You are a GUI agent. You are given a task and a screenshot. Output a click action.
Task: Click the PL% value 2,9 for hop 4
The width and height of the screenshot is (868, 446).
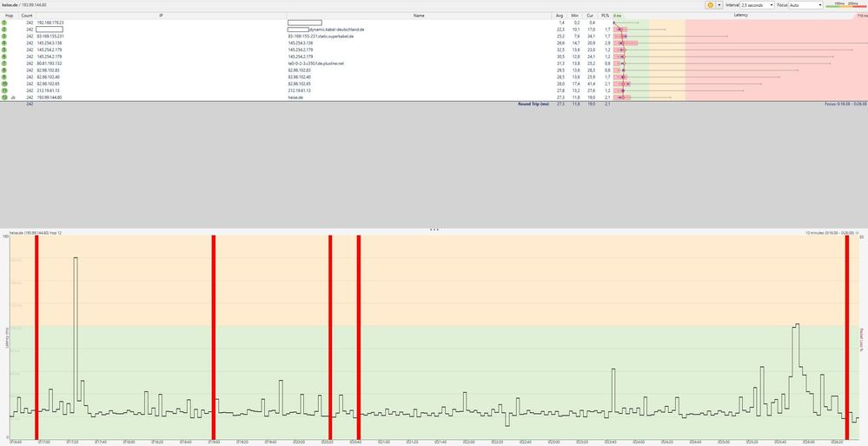coord(606,43)
